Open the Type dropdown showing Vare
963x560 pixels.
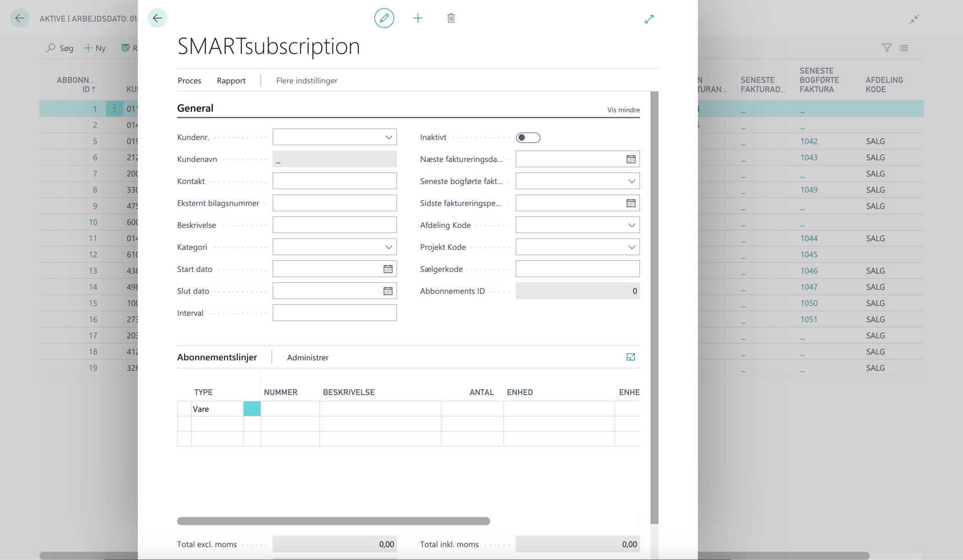(x=217, y=409)
